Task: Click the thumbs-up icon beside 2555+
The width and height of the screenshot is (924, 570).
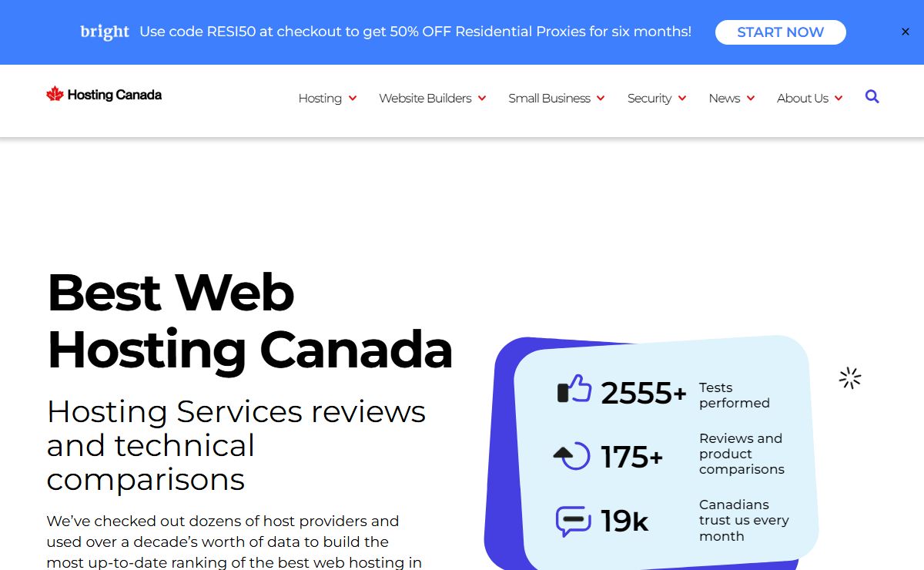Action: [574, 390]
